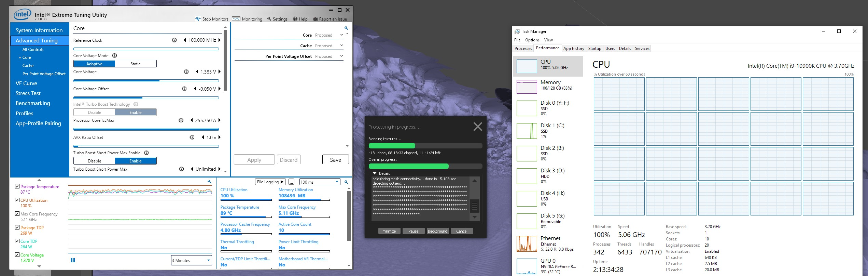
Task: Select Memory thumbnail in Task Manager
Action: 527,87
